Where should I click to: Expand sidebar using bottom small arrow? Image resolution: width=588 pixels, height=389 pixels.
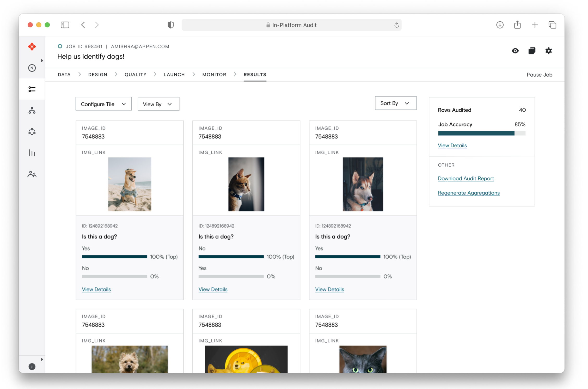(x=42, y=359)
